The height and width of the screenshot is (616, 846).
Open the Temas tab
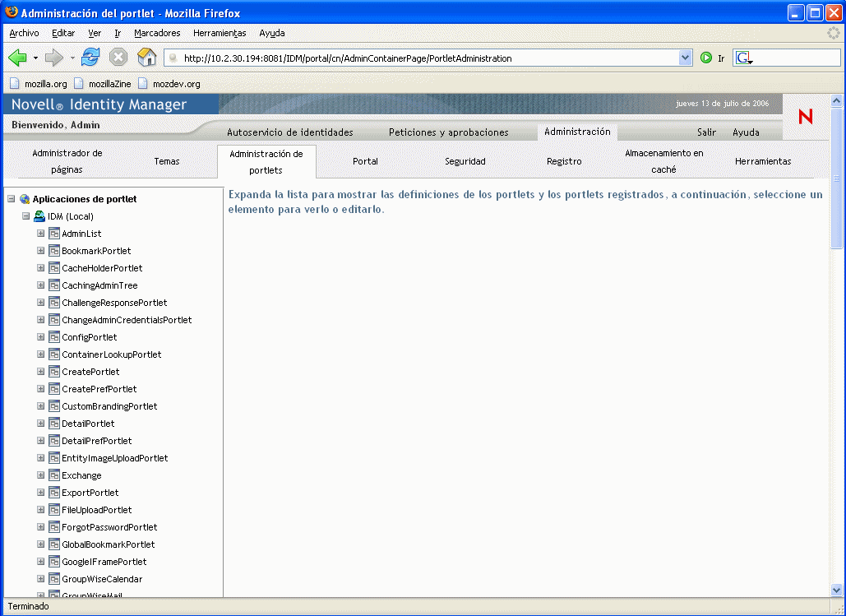click(x=167, y=161)
